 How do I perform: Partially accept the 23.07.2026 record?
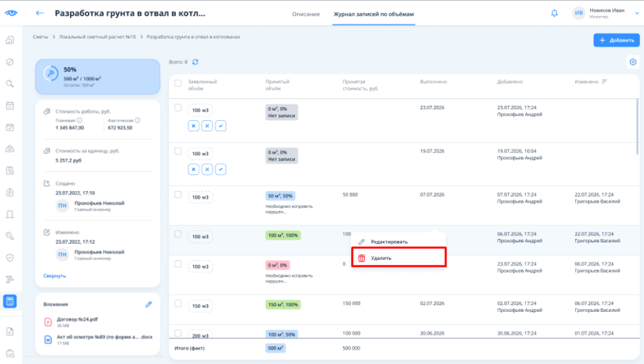point(207,126)
